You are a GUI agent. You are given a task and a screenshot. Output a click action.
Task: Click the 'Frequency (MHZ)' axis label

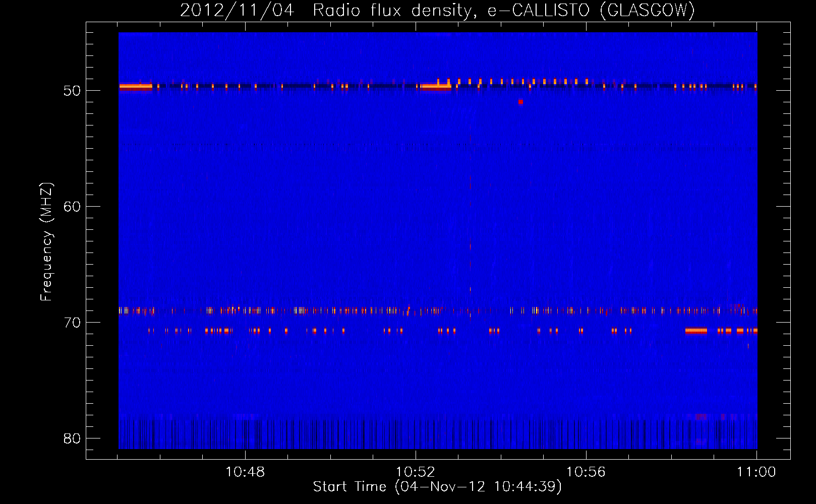pyautogui.click(x=46, y=242)
